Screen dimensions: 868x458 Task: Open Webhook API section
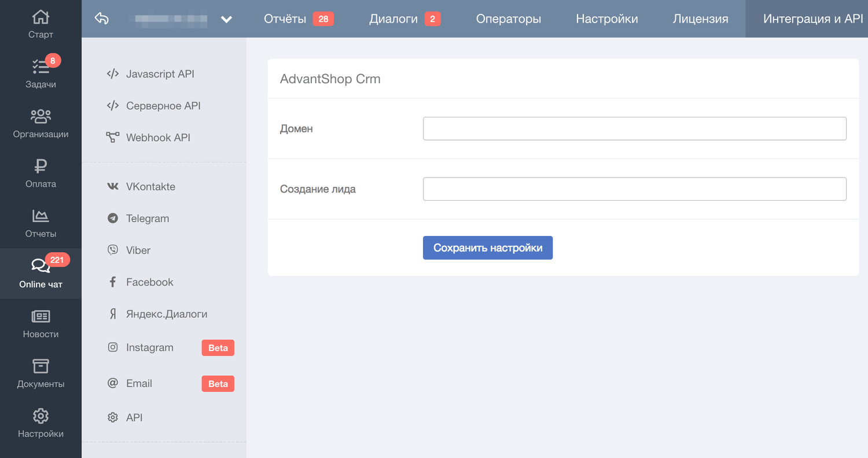pos(157,138)
